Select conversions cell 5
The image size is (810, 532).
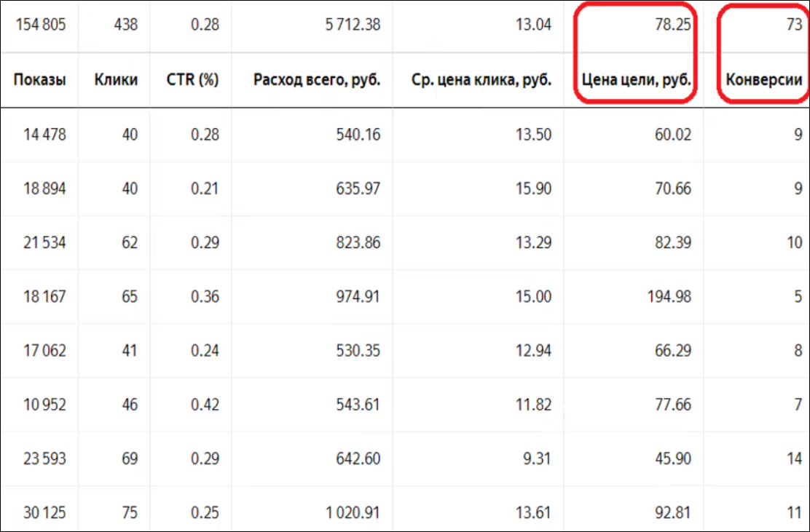[798, 297]
